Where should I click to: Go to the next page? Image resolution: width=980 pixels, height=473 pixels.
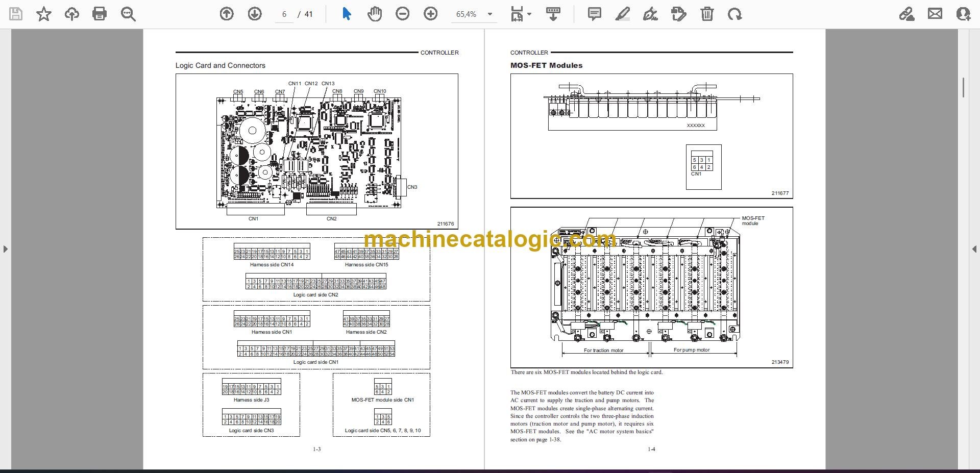point(255,14)
